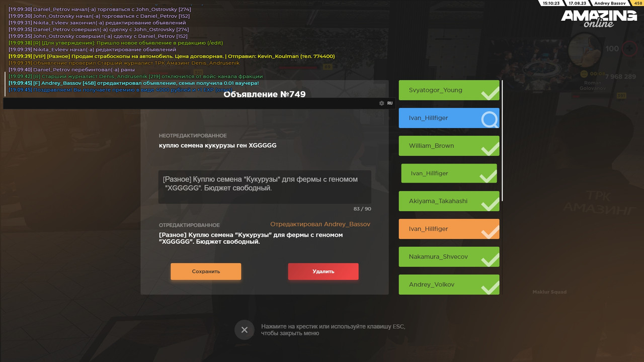
Task: Click the checkmark on orange Ivan_Hillfiger entry
Action: [x=489, y=231]
